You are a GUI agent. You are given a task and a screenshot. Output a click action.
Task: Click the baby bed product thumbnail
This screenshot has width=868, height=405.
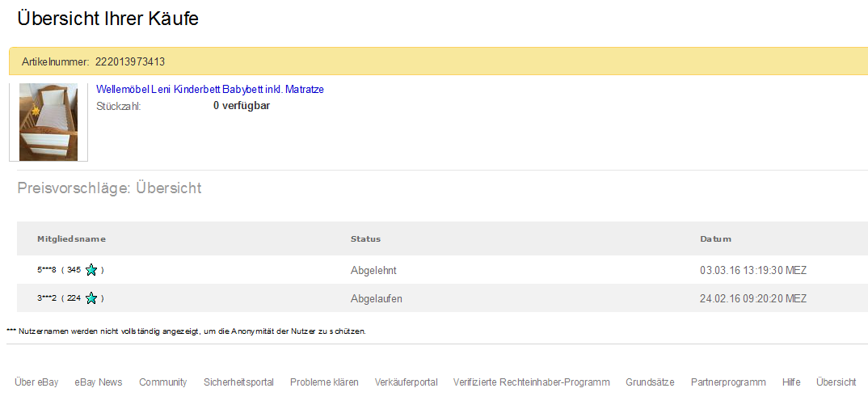click(48, 122)
